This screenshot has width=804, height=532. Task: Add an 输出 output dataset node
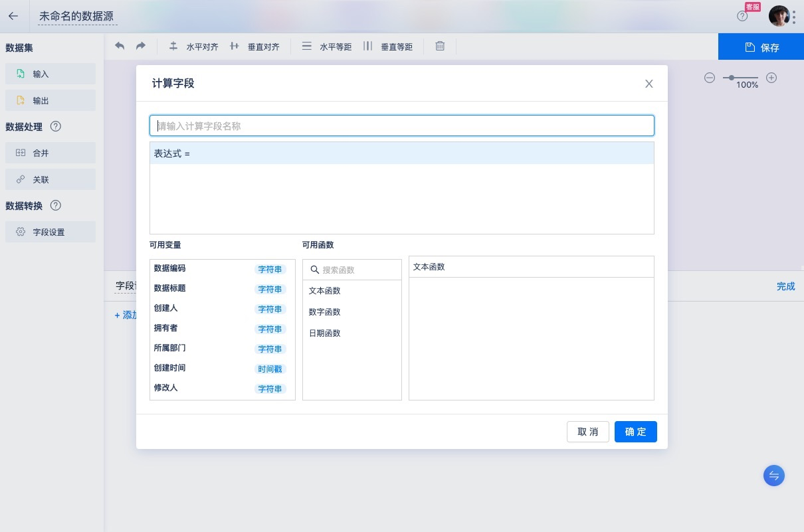coord(50,100)
